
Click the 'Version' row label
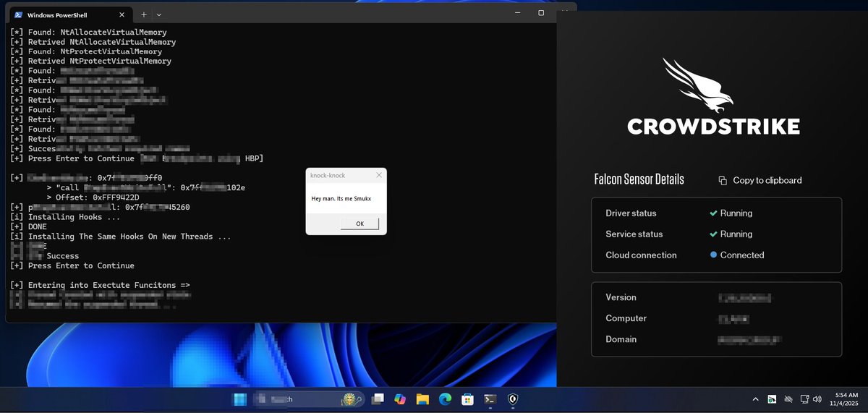point(621,297)
